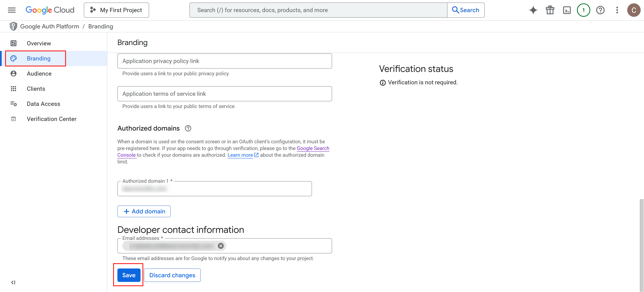Activate Cloud Shell terminal icon
644x292 pixels.
567,10
